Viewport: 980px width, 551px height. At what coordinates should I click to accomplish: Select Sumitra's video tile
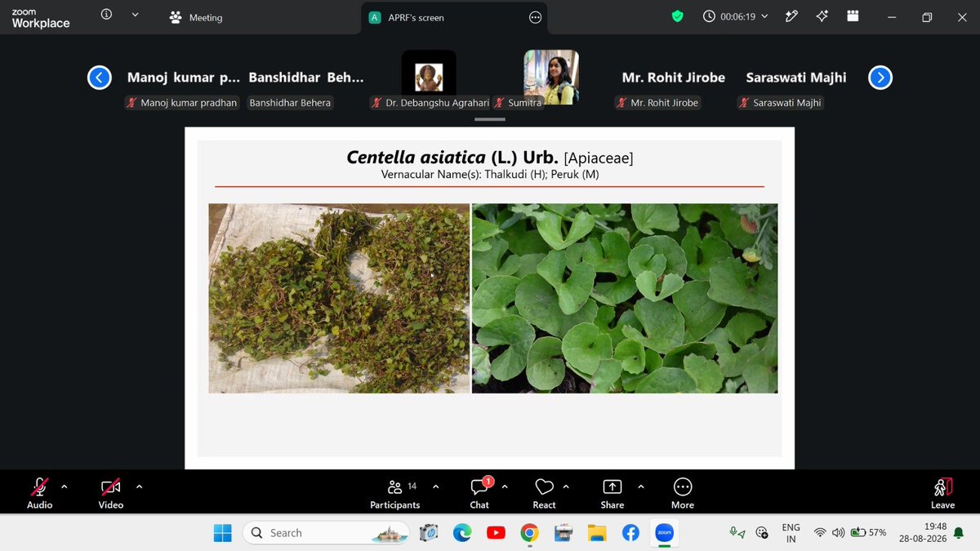tap(551, 79)
